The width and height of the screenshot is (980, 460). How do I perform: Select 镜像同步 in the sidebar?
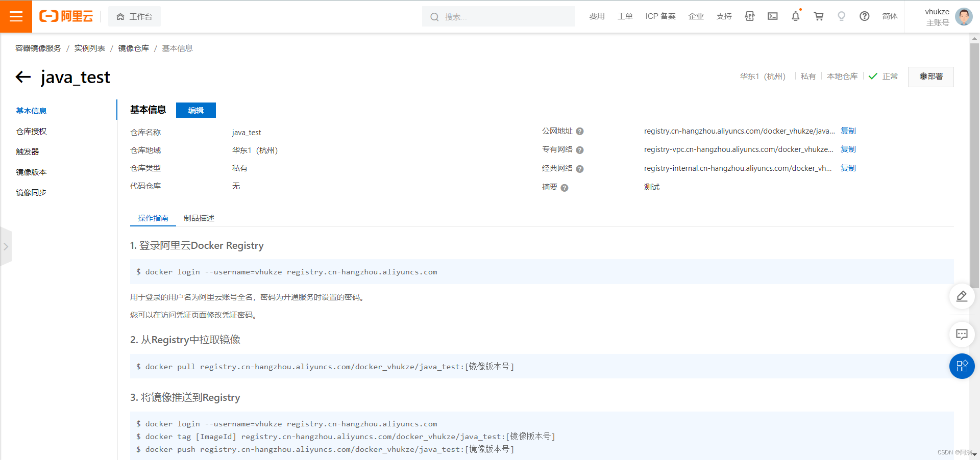[31, 192]
